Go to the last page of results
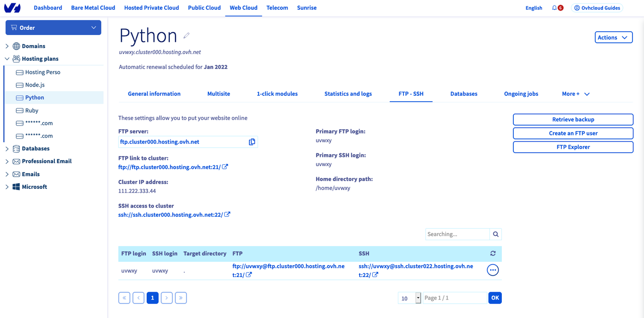 coord(181,298)
